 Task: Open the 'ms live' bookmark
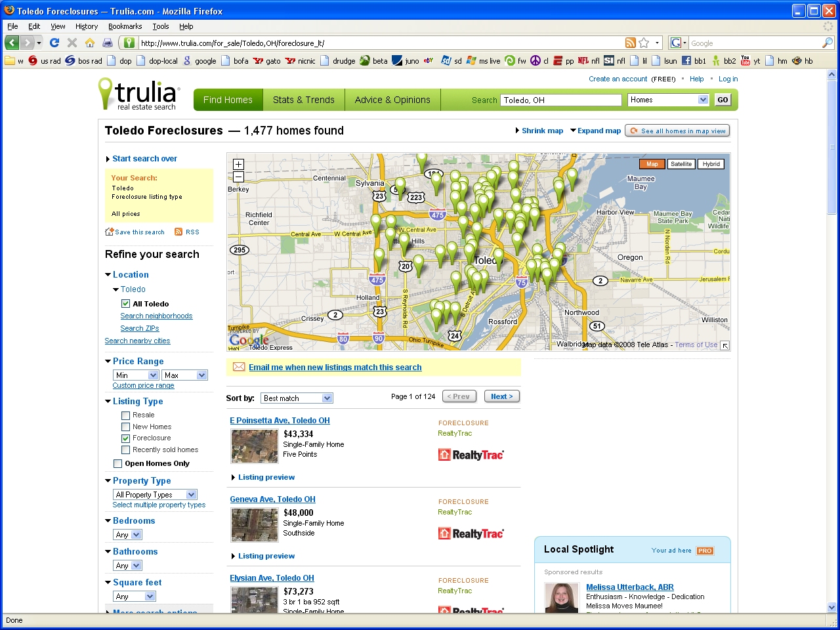coord(483,60)
